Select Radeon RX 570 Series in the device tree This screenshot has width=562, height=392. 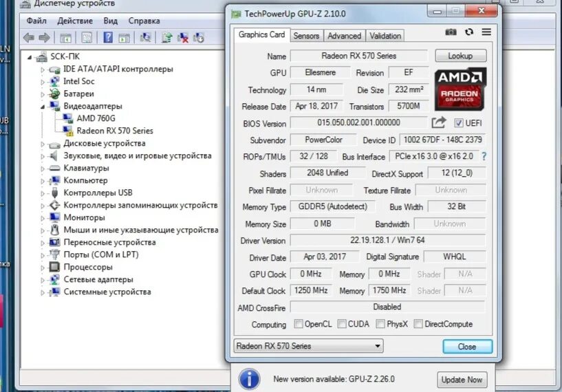pyautogui.click(x=115, y=131)
